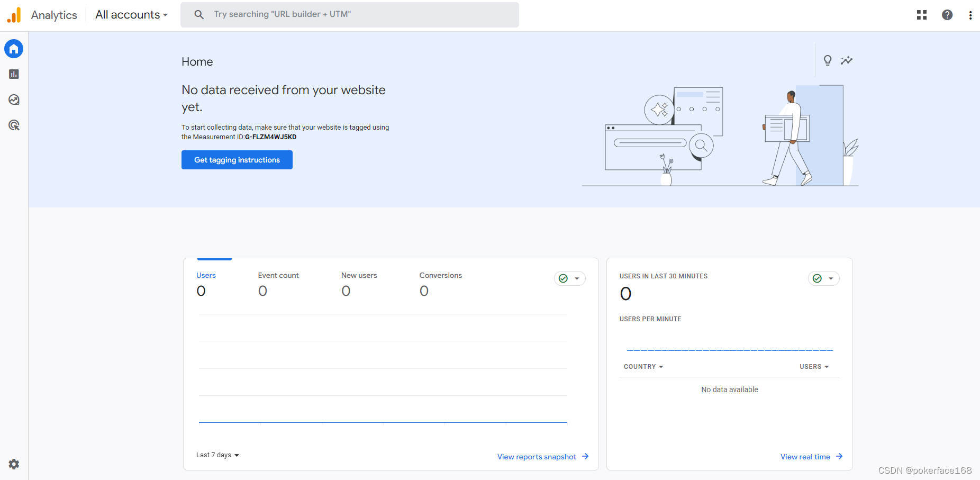Click the USERS PER MINUTE label
This screenshot has width=980, height=480.
point(650,319)
